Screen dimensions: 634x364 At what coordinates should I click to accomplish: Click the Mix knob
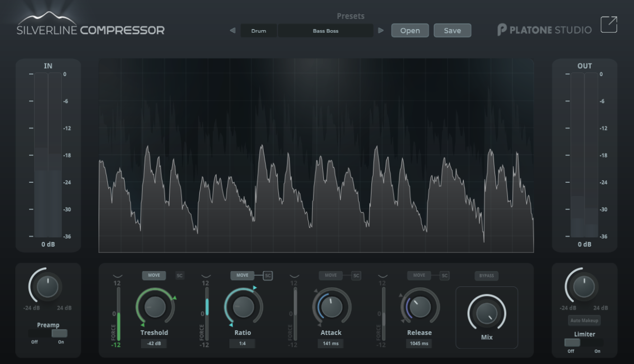click(487, 314)
